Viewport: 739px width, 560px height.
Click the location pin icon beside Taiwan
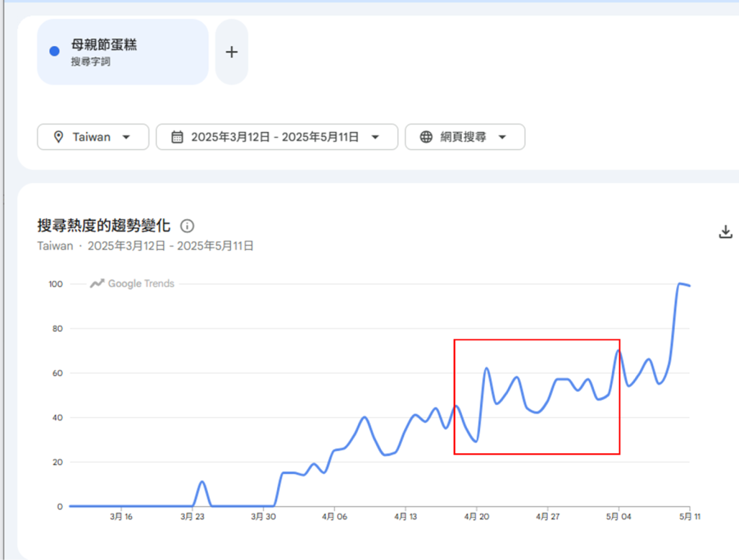(58, 137)
